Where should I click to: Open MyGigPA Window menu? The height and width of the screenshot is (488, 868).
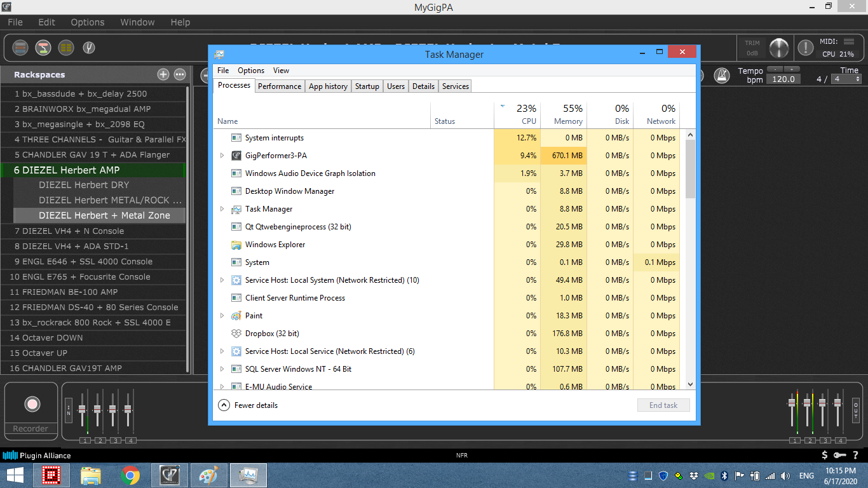pos(137,22)
